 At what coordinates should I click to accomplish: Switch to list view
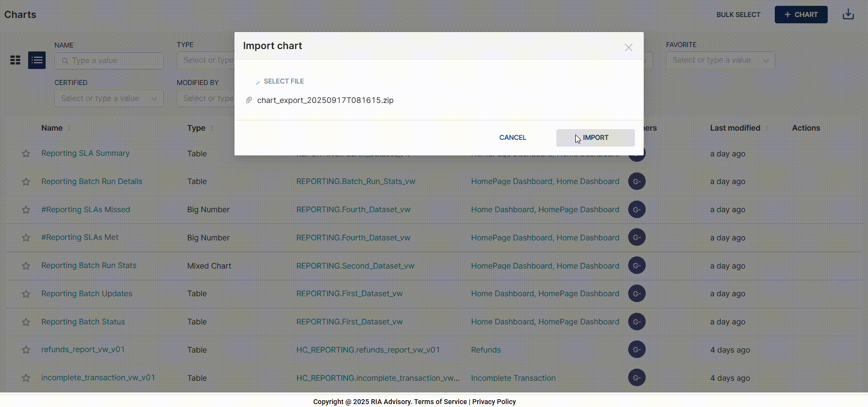(37, 60)
